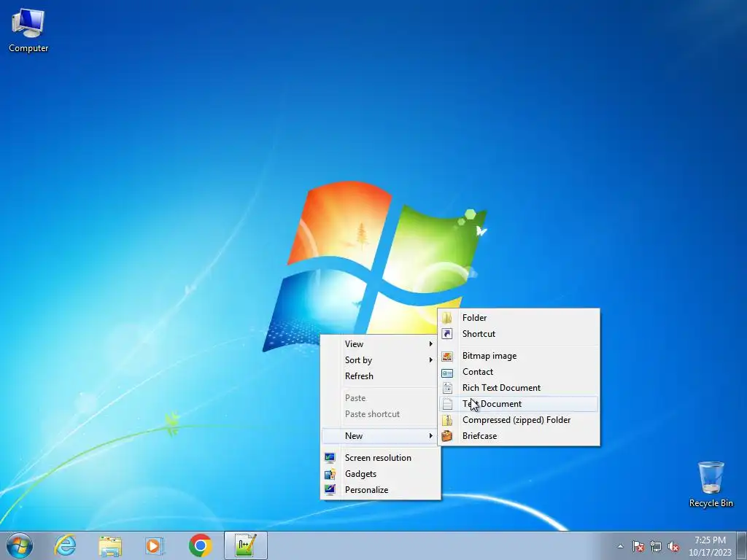
Task: Click the blank page Text Document icon
Action: 447,404
